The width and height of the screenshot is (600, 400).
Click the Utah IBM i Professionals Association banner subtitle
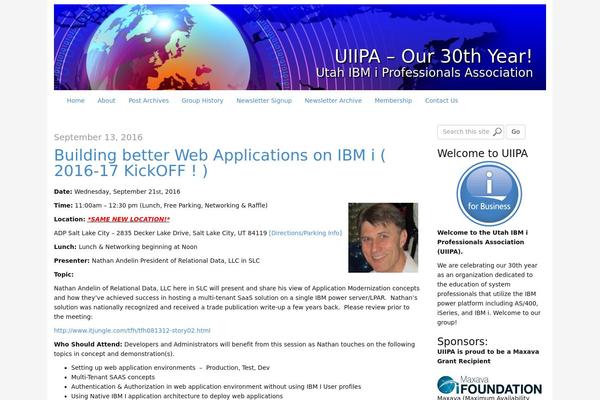point(424,72)
